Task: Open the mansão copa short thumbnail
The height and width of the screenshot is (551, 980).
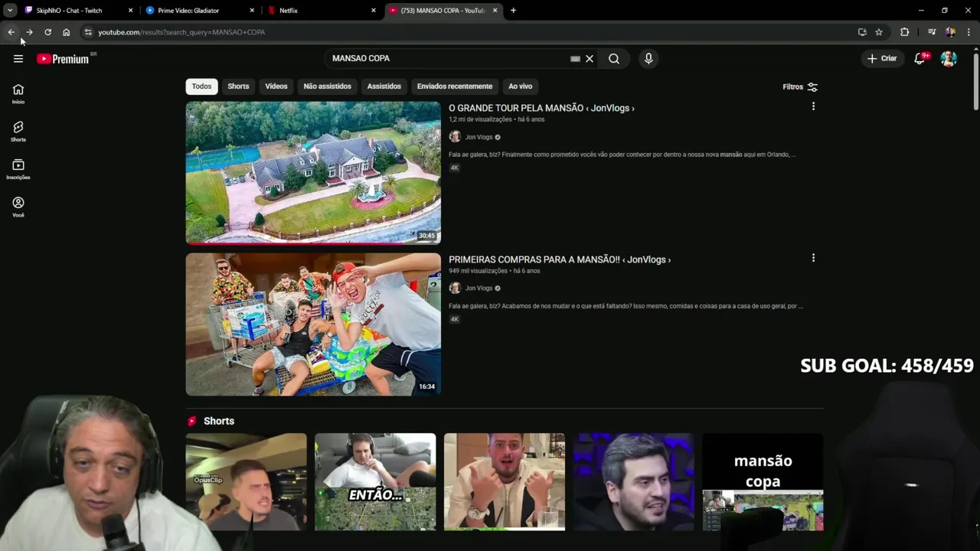Action: point(763,482)
